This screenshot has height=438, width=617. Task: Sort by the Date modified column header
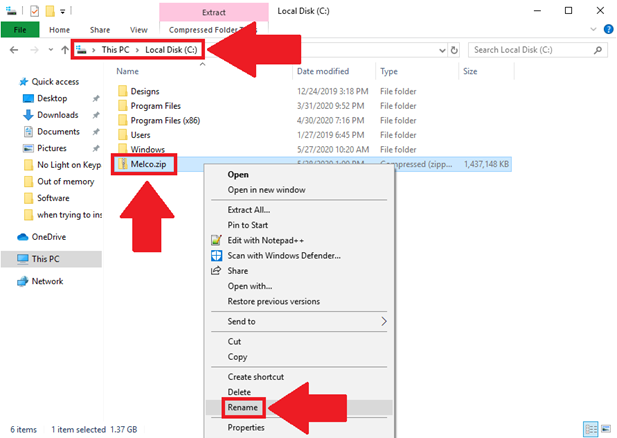pyautogui.click(x=322, y=71)
